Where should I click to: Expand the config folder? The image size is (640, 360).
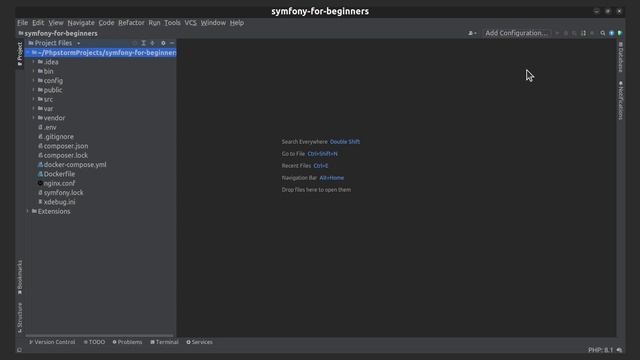point(33,81)
